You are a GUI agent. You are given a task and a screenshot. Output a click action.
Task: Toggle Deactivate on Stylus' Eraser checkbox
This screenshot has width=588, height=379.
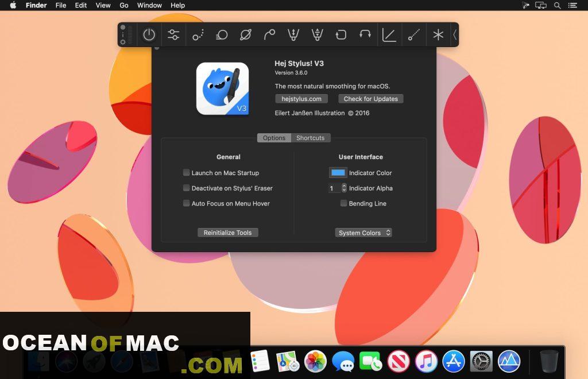(186, 188)
